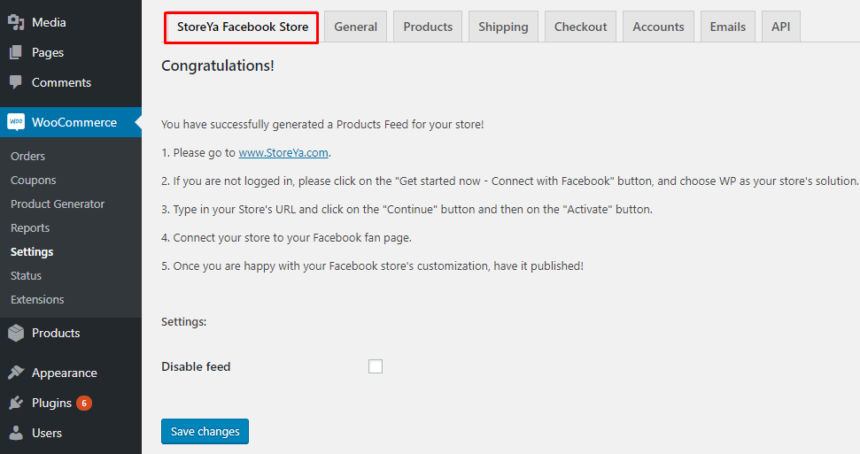The height and width of the screenshot is (454, 860).
Task: Follow the www.StoreYa.com link
Action: point(283,153)
